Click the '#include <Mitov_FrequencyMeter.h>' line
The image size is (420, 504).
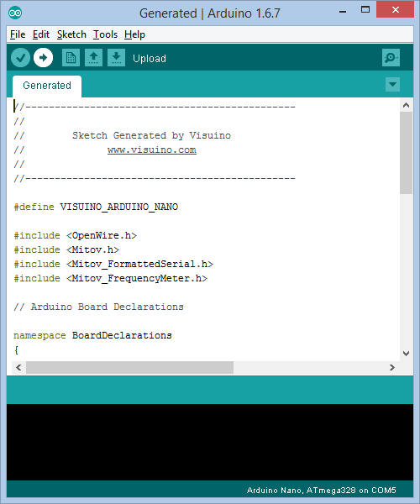(111, 278)
